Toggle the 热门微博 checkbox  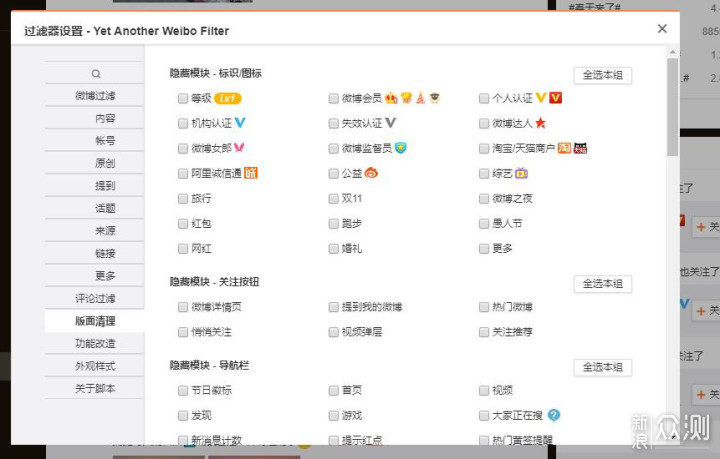(x=484, y=307)
